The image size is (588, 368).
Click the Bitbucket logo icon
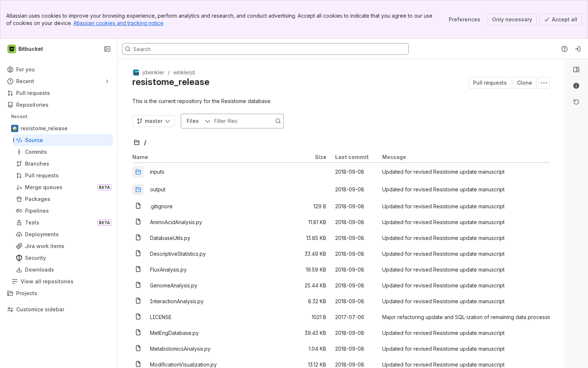click(12, 49)
